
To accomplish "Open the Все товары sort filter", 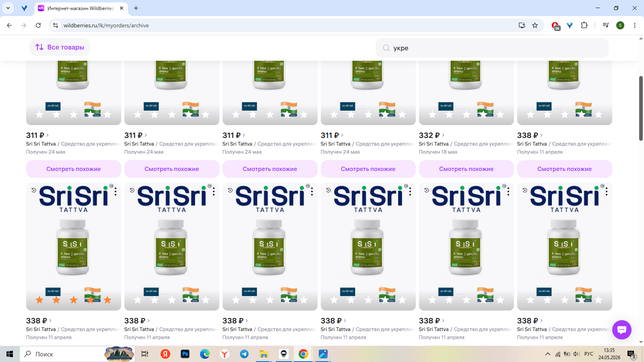I will (60, 47).
